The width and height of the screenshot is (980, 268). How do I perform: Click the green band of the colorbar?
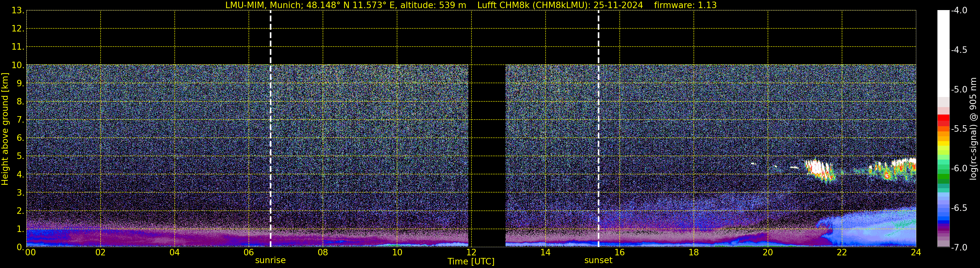(944, 177)
